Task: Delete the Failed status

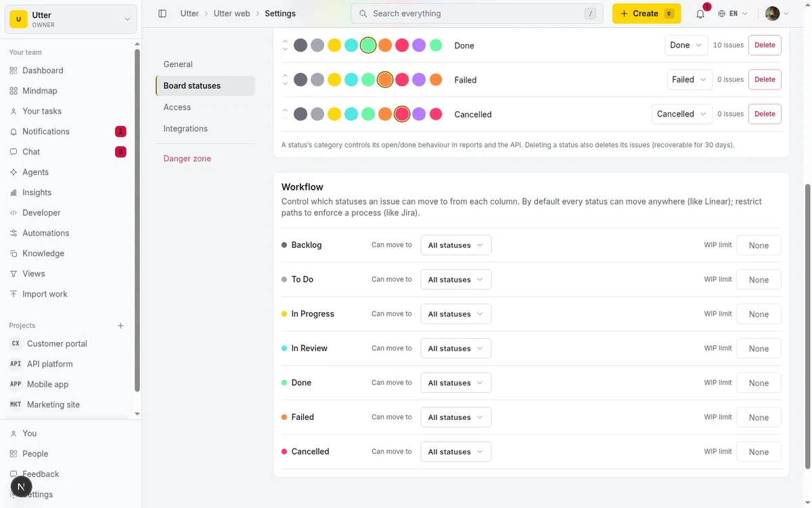Action: (765, 79)
